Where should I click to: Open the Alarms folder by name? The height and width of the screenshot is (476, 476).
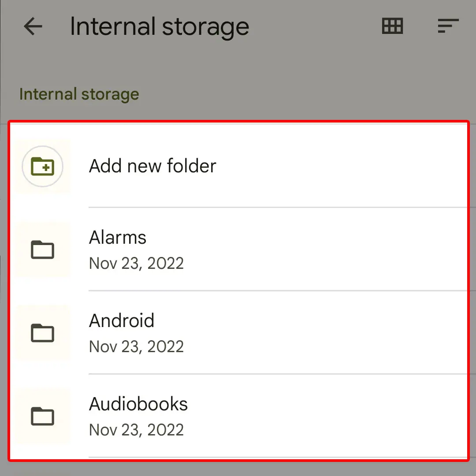click(x=118, y=238)
